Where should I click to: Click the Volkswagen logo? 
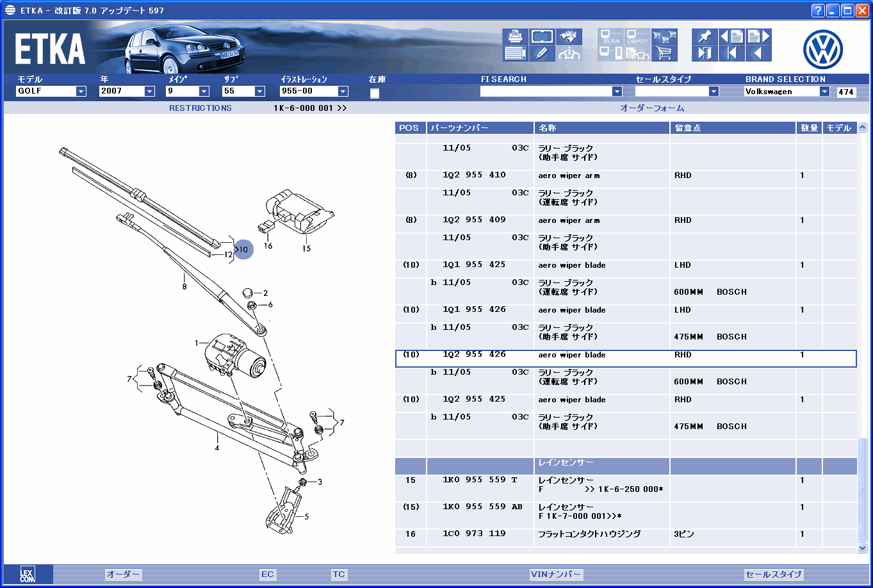[823, 49]
